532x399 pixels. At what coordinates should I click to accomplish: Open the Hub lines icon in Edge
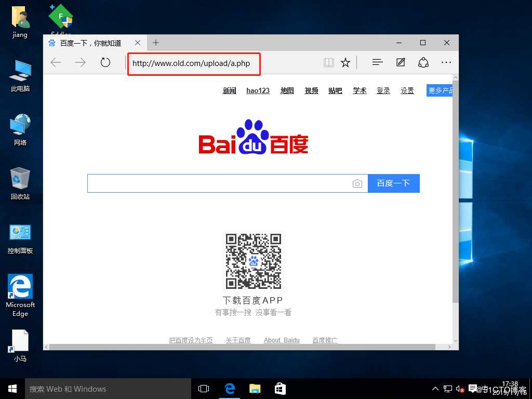pos(377,62)
